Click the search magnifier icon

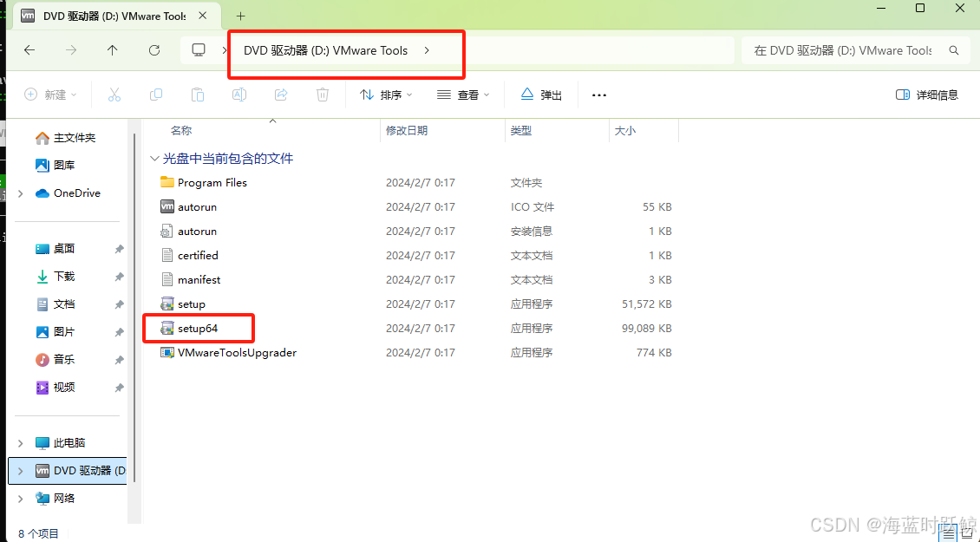954,50
